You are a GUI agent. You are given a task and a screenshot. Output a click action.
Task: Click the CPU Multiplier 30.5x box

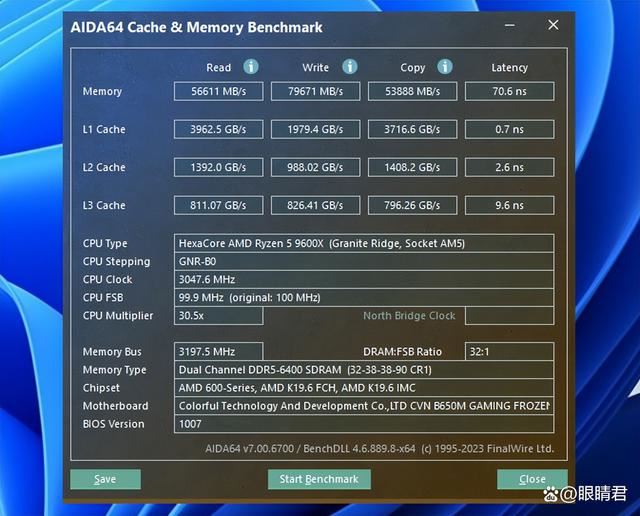click(x=218, y=316)
